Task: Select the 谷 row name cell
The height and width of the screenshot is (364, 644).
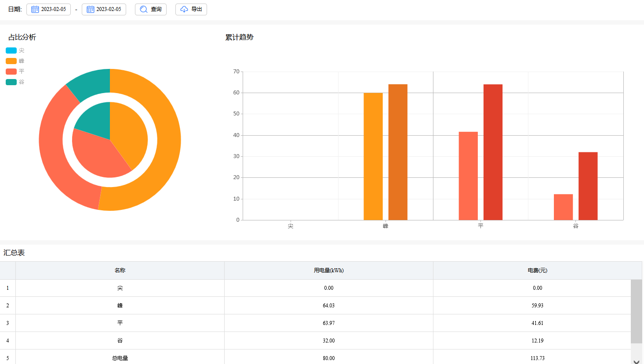Action: (x=120, y=341)
